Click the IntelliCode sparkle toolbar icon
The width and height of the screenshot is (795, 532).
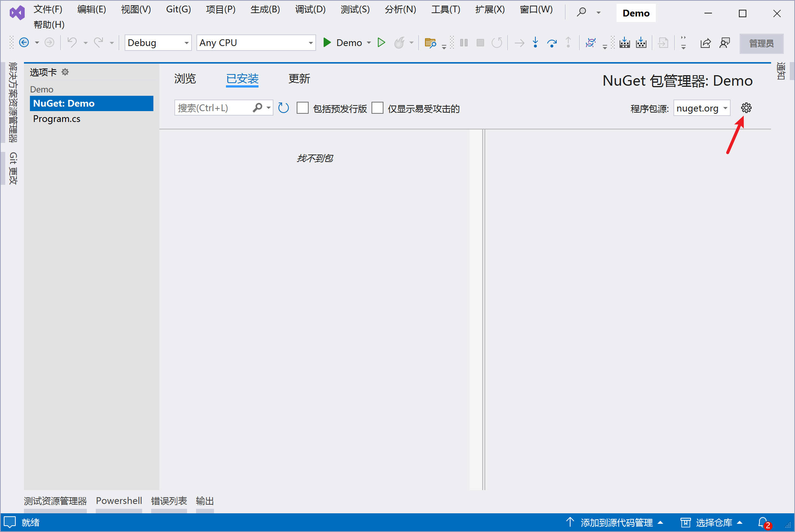[x=591, y=43]
